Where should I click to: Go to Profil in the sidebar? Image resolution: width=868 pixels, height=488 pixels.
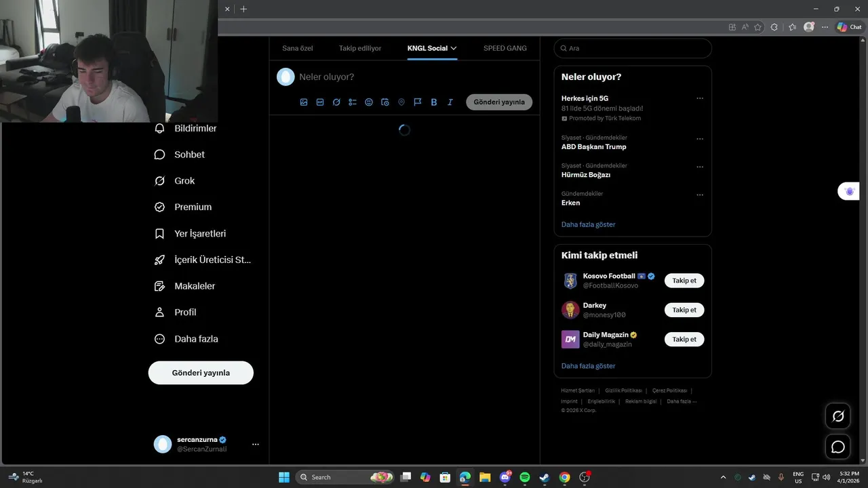click(176, 312)
